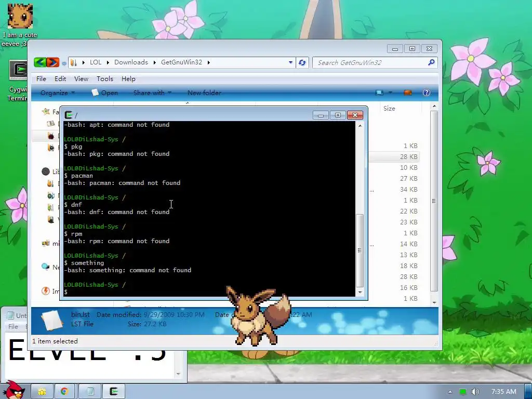Click the Change view icon in Explorer toolbar
Viewport: 532px width, 399px height.
coord(379,92)
